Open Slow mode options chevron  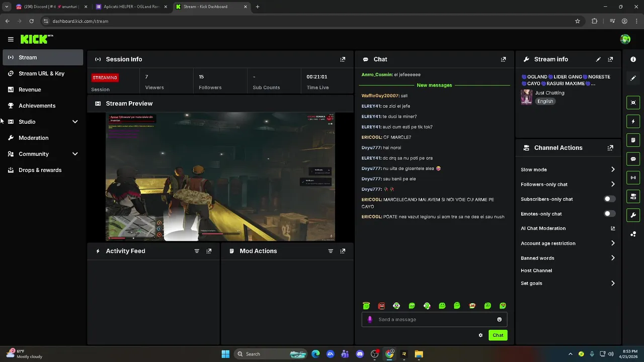[x=613, y=169]
